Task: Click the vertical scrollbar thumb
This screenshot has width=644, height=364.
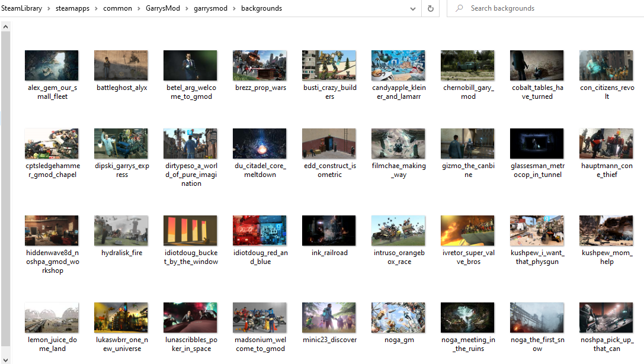Action: (x=5, y=189)
